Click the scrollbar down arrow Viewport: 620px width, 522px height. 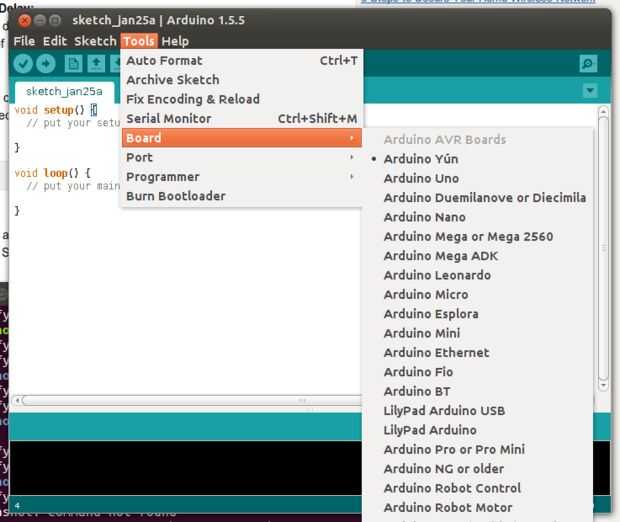click(x=603, y=384)
